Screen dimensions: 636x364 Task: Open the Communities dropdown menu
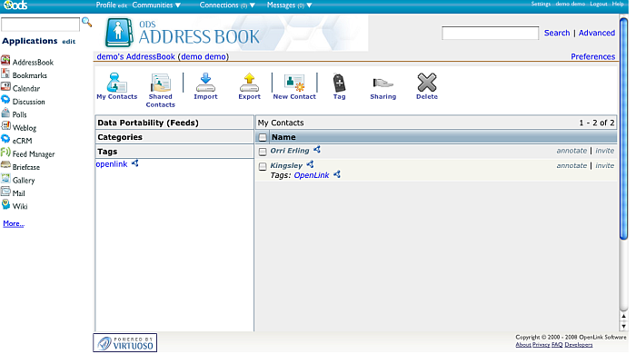[156, 5]
